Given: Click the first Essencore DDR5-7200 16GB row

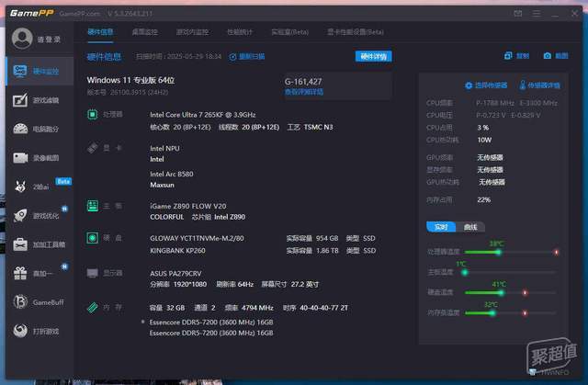Looking at the screenshot, I should [x=211, y=322].
